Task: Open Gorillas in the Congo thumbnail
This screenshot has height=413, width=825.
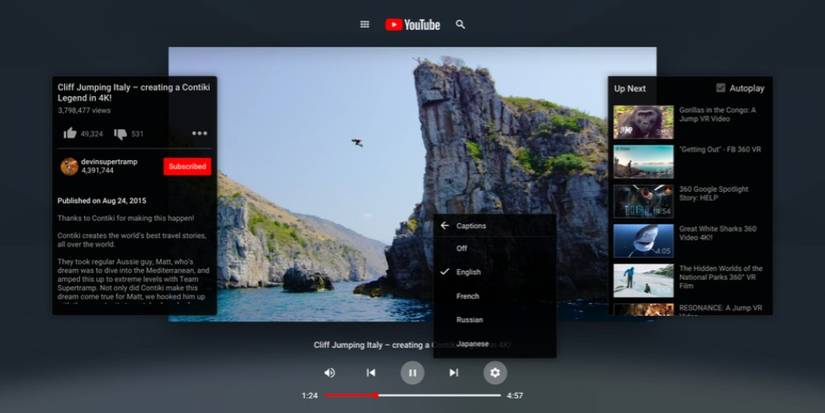Action: coord(643,122)
